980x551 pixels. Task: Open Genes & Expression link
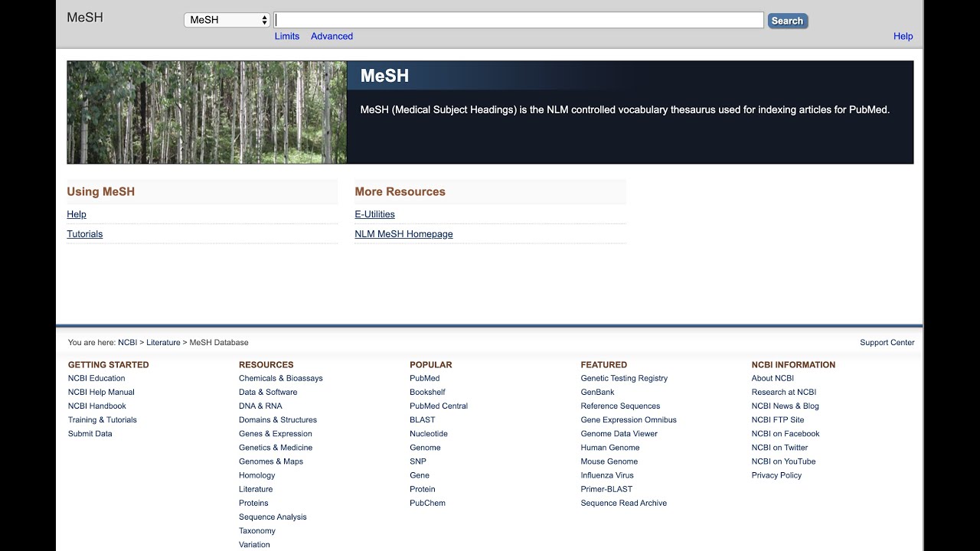(276, 433)
